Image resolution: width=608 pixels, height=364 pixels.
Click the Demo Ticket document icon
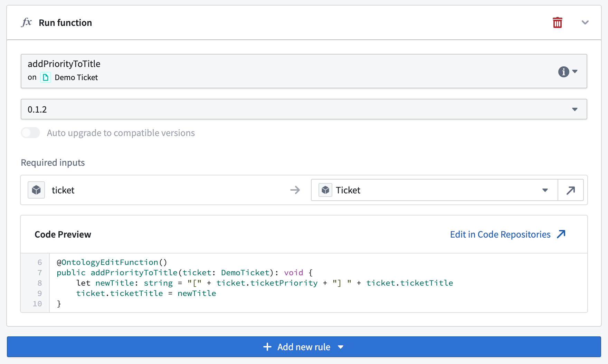click(x=45, y=77)
